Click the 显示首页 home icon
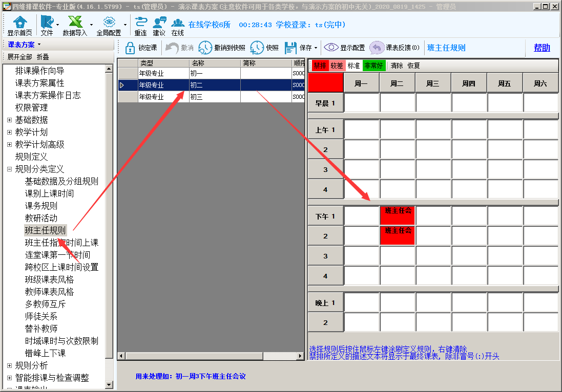The width and height of the screenshot is (562, 392). point(19,23)
